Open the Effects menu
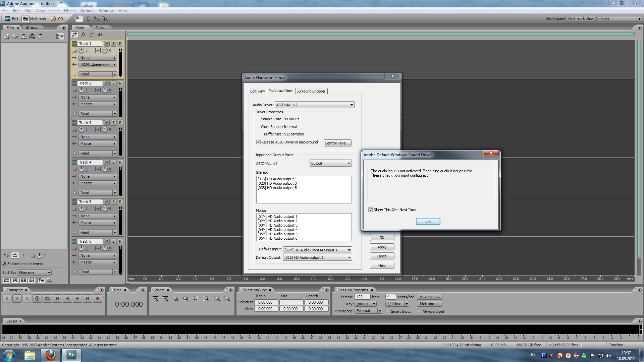644x362 pixels. [69, 11]
